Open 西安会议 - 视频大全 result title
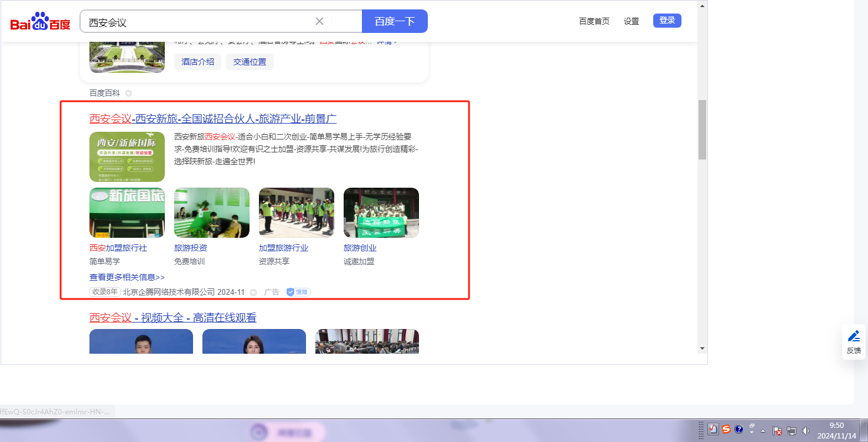 pyautogui.click(x=173, y=318)
